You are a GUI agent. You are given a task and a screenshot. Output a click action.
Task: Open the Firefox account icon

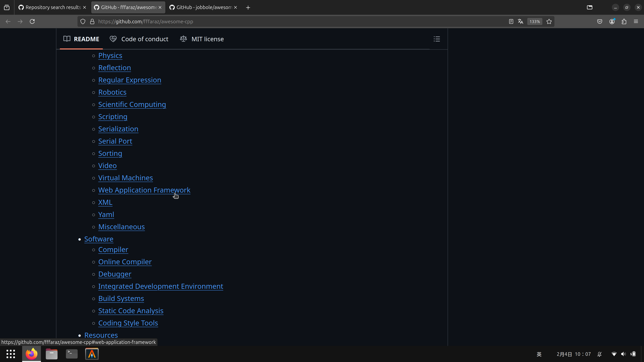pos(612,21)
